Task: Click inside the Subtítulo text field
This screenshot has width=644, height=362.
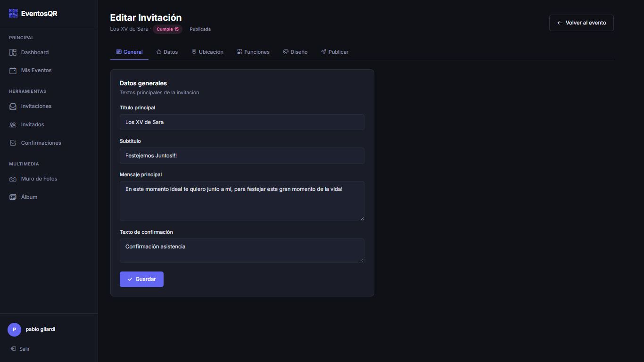Action: [x=242, y=156]
